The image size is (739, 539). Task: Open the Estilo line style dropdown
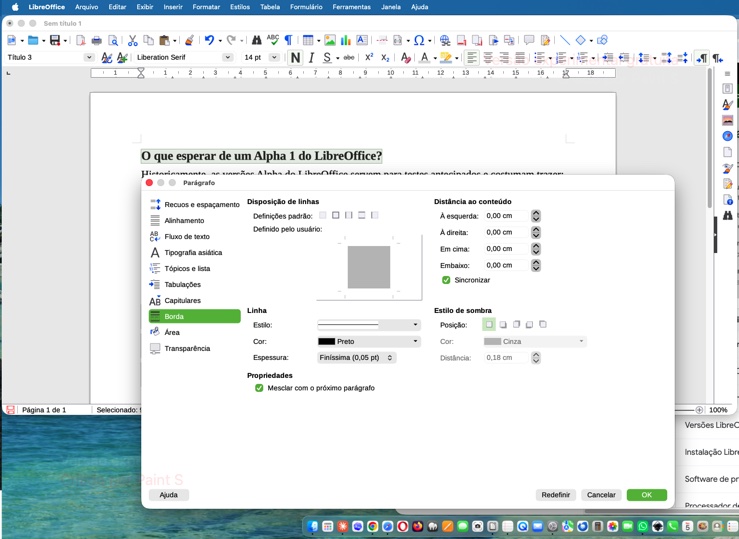pos(369,325)
